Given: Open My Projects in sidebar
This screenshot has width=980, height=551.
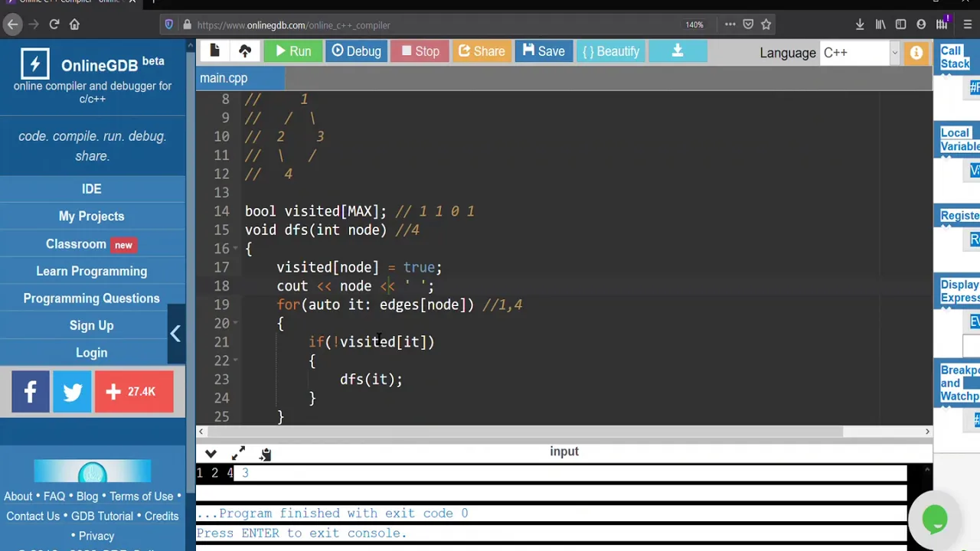Looking at the screenshot, I should (92, 217).
